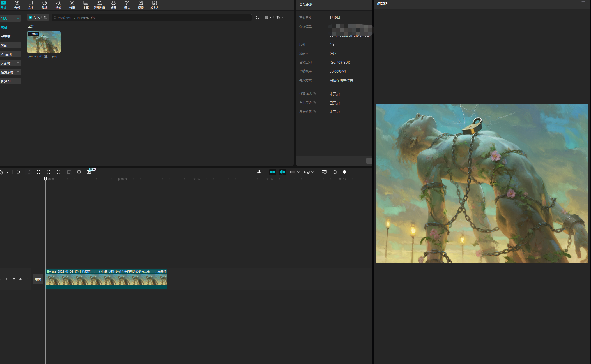
Task: Click the QR/grid icon beside 导入 button
Action: coord(45,17)
